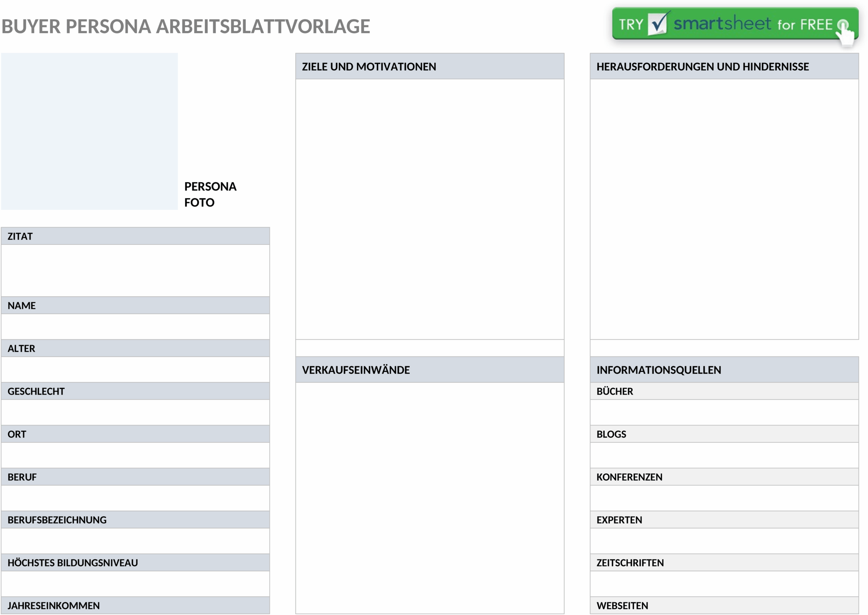868x615 pixels.
Task: Click the empty field under BLOGS
Action: [x=724, y=455]
